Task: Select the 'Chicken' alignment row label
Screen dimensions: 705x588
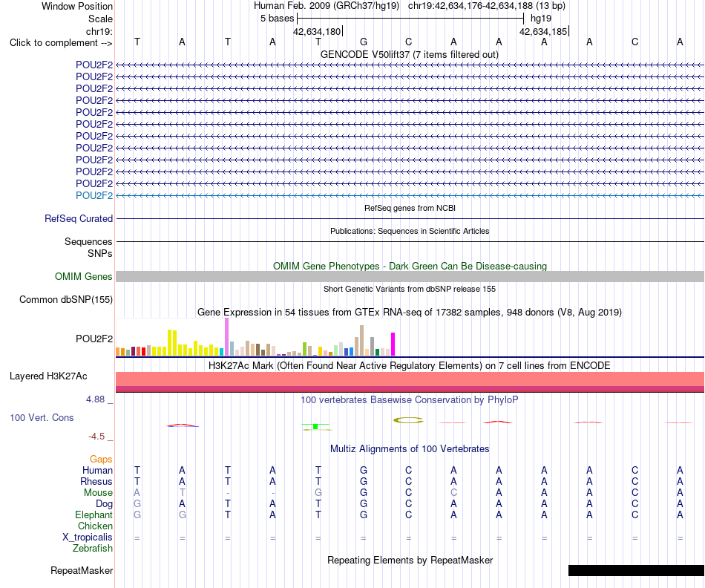Action: [95, 526]
